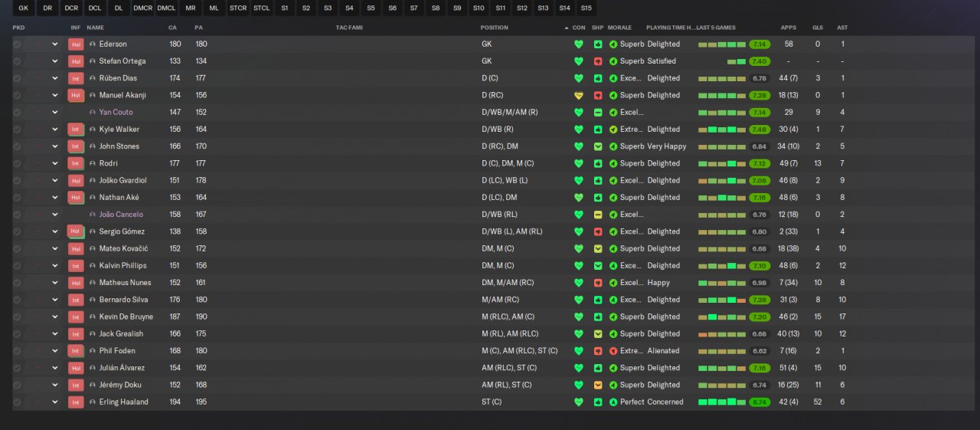Click Kyle Walker's 7.48 rating badge
The width and height of the screenshot is (980, 430).
759,130
